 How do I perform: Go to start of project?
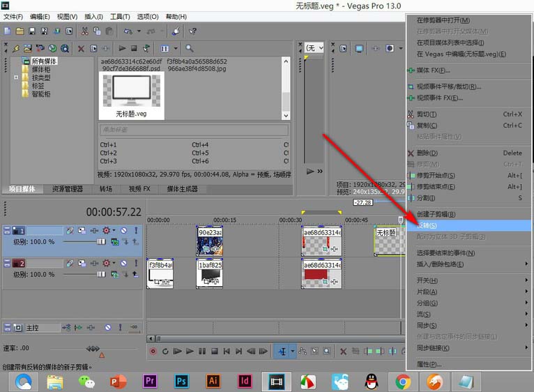pyautogui.click(x=227, y=351)
